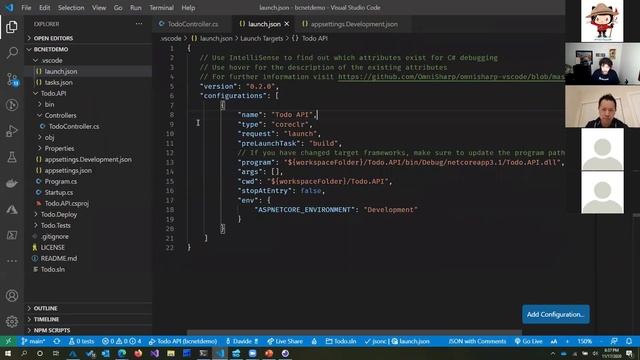Click the jsonc launch.json status item
Viewport: 640px width, 360px height.
[x=397, y=341]
